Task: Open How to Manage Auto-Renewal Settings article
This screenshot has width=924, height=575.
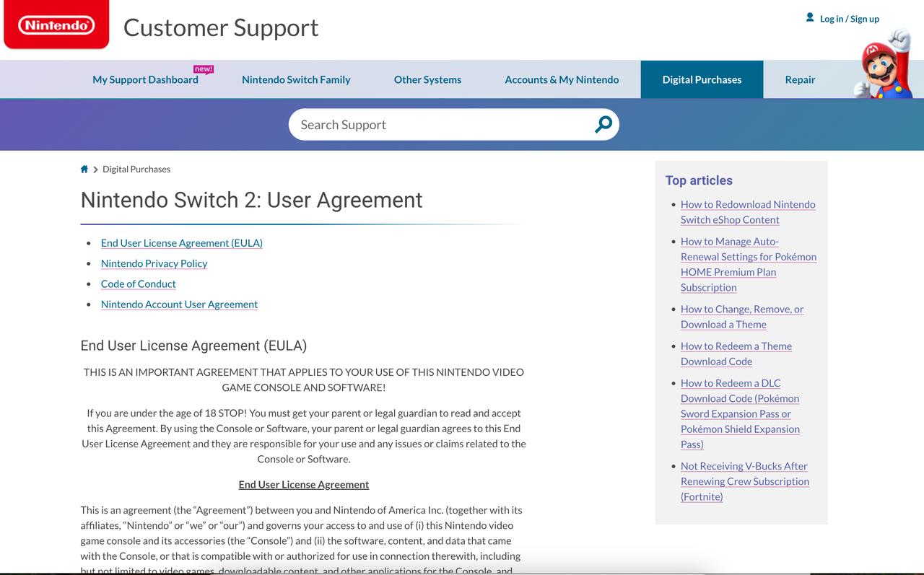Action: [x=749, y=264]
